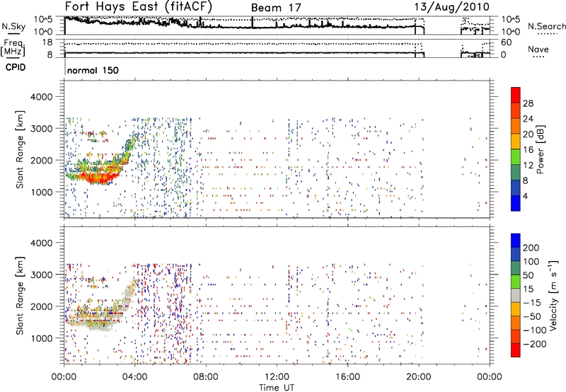The image size is (566, 392).
Task: Click the blue top of velocity colorbar
Action: click(x=516, y=241)
